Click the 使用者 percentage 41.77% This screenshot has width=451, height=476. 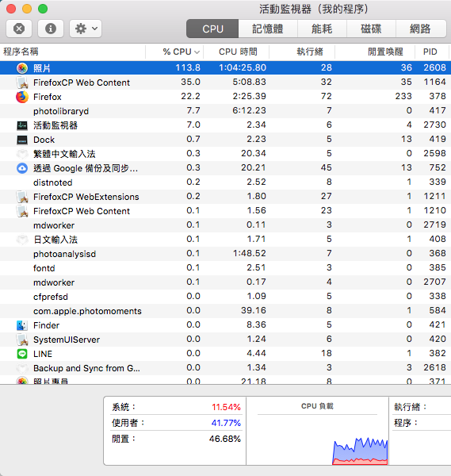pyautogui.click(x=226, y=423)
